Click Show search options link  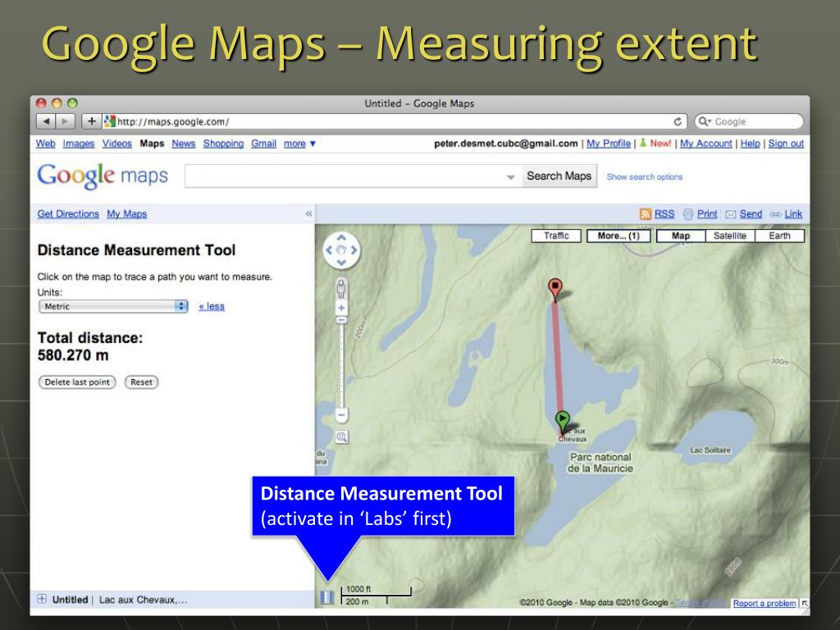(645, 177)
